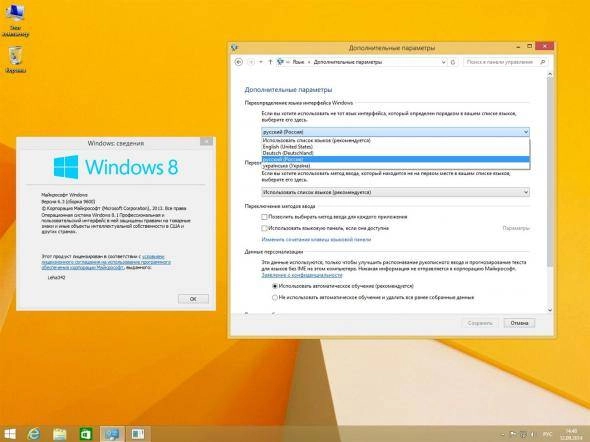Click Параметры link beside language bar
Image resolution: width=590 pixels, height=442 pixels.
[516, 228]
